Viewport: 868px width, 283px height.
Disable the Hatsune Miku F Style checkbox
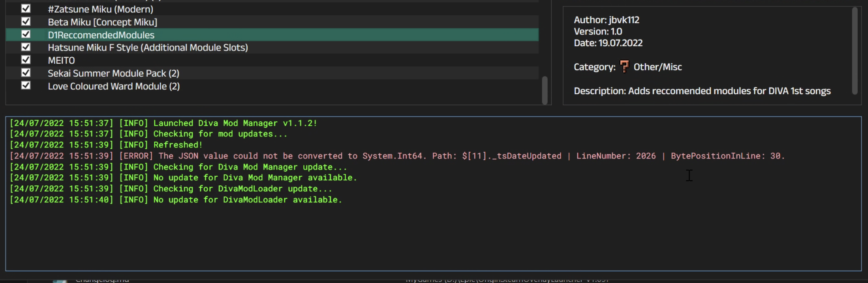click(x=26, y=47)
